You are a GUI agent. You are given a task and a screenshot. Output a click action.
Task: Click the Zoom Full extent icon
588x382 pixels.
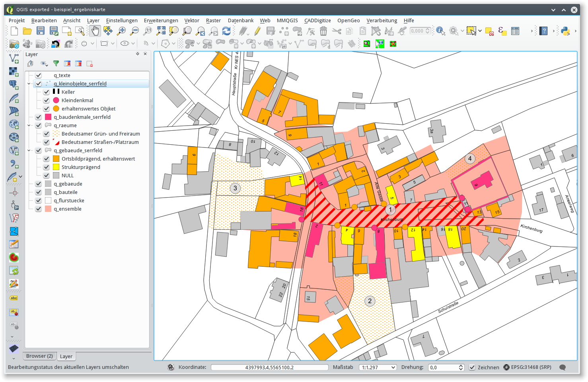tap(161, 31)
